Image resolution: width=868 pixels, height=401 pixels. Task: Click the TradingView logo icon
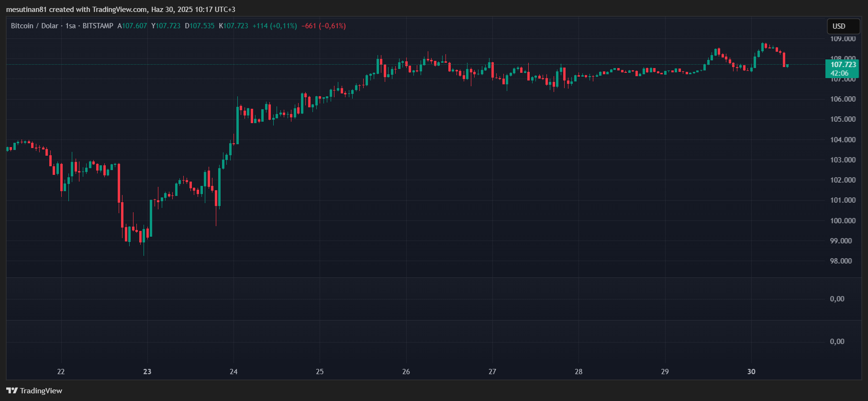(x=12, y=390)
